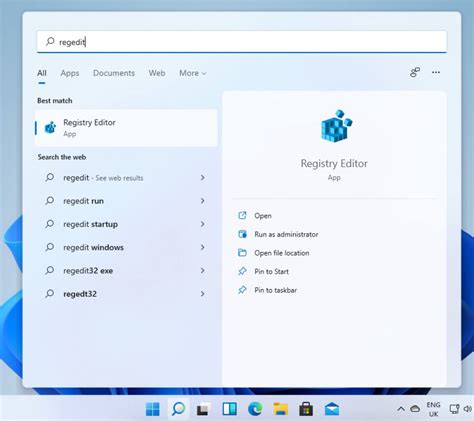The image size is (474, 421).
Task: Click the search box containing regedit
Action: (x=242, y=42)
